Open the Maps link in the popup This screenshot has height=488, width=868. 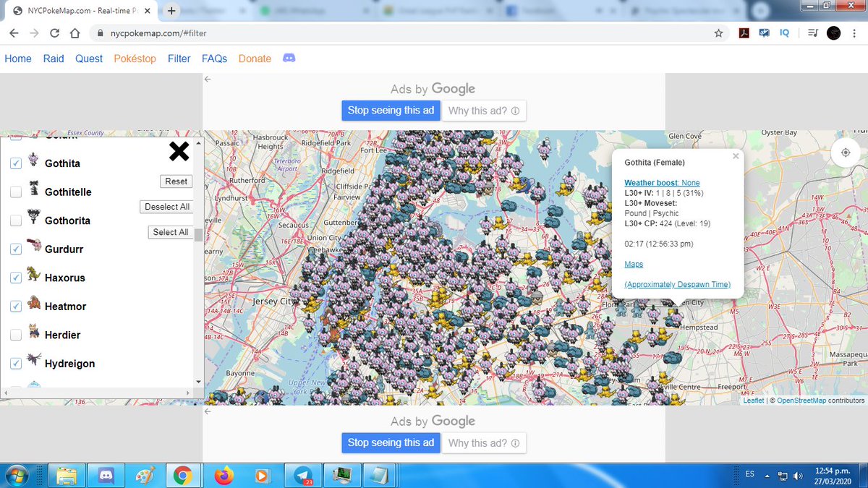pos(634,264)
